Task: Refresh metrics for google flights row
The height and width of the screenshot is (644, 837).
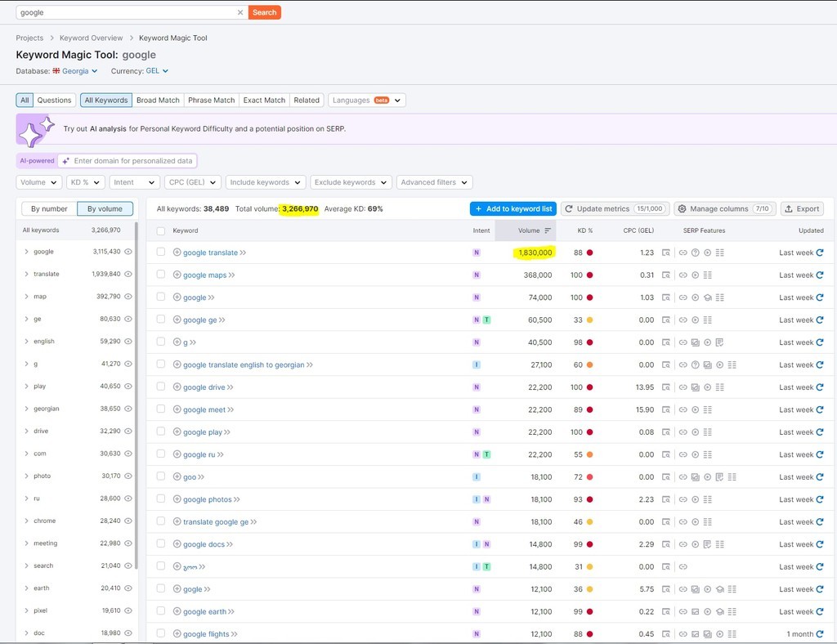Action: [819, 634]
